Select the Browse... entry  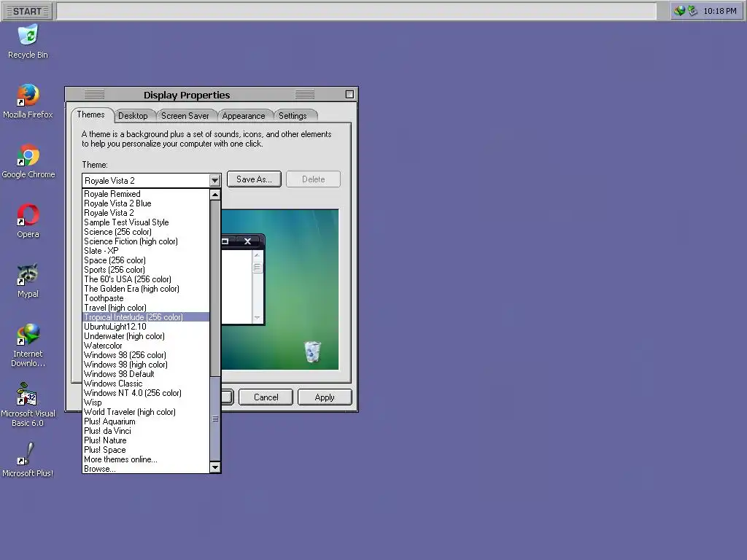coord(146,469)
